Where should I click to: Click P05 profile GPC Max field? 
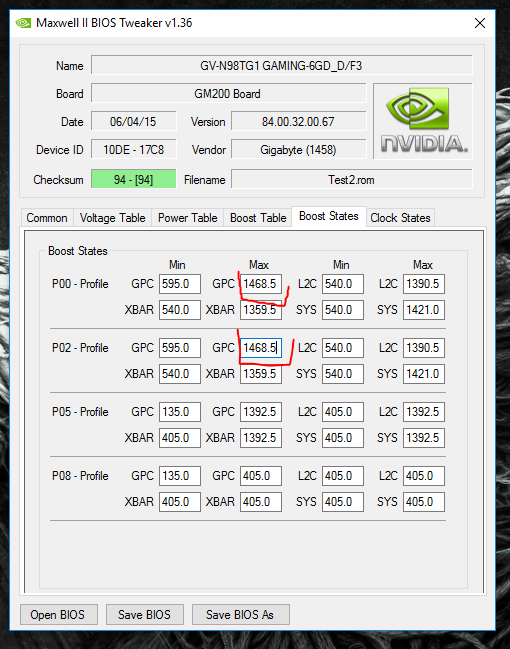coord(261,412)
